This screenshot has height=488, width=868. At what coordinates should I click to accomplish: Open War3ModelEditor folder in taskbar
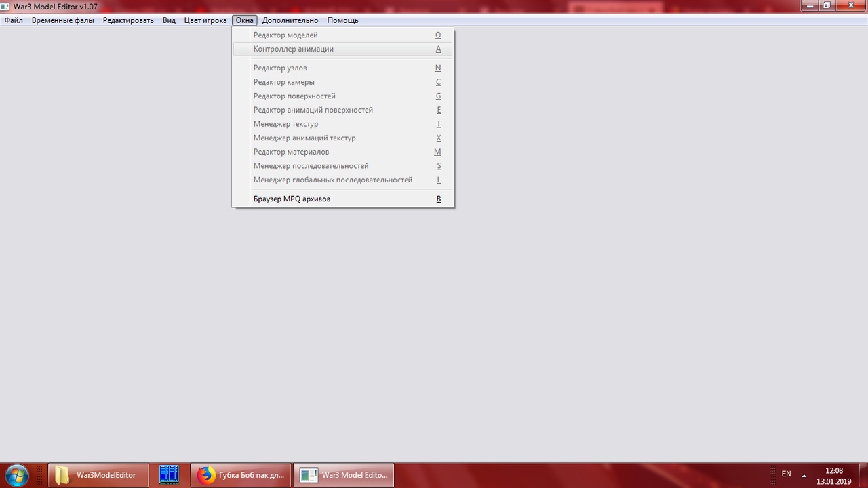[x=98, y=475]
